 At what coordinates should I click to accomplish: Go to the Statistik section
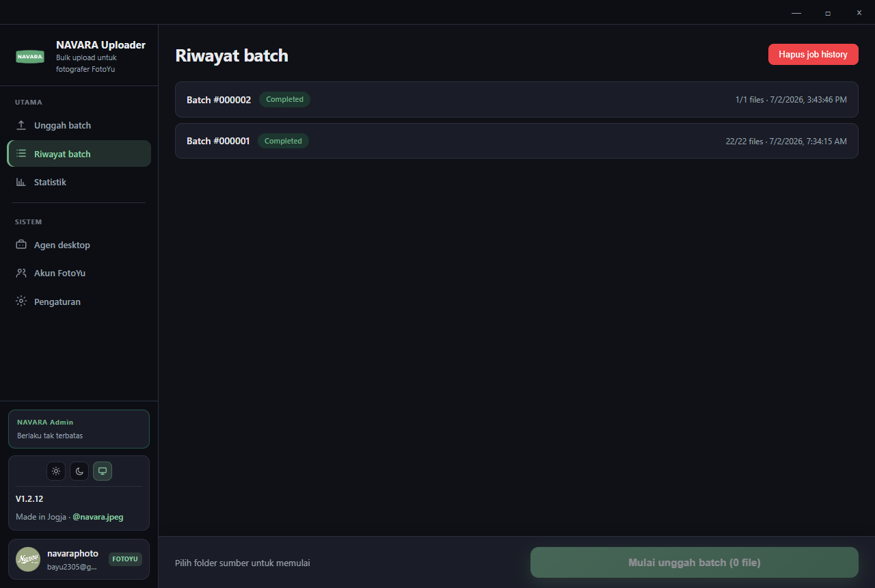(79, 182)
